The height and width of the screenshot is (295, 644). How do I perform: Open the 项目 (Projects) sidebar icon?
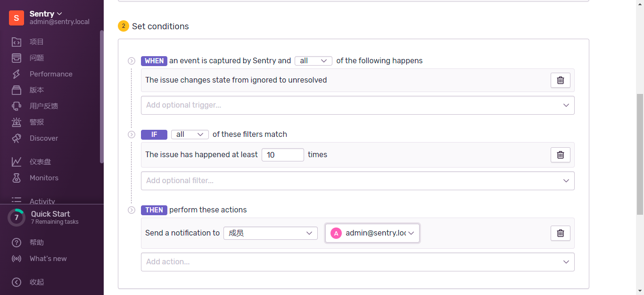tap(17, 42)
